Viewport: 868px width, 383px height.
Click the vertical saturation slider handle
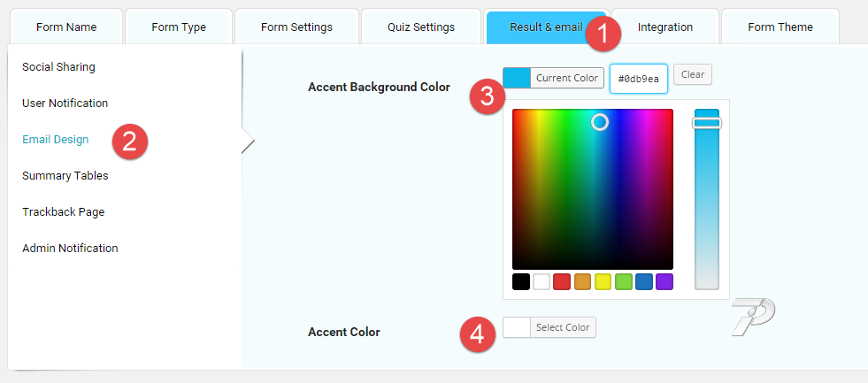(707, 123)
